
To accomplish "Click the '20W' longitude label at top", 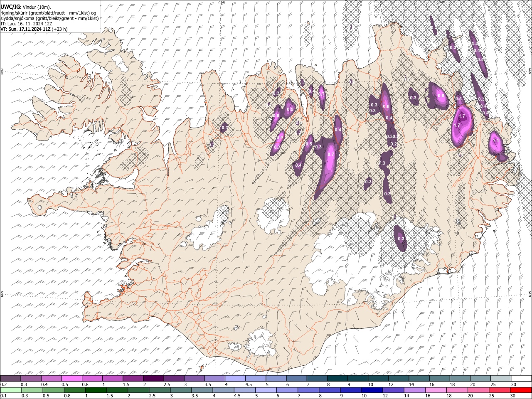I will pos(221,2).
